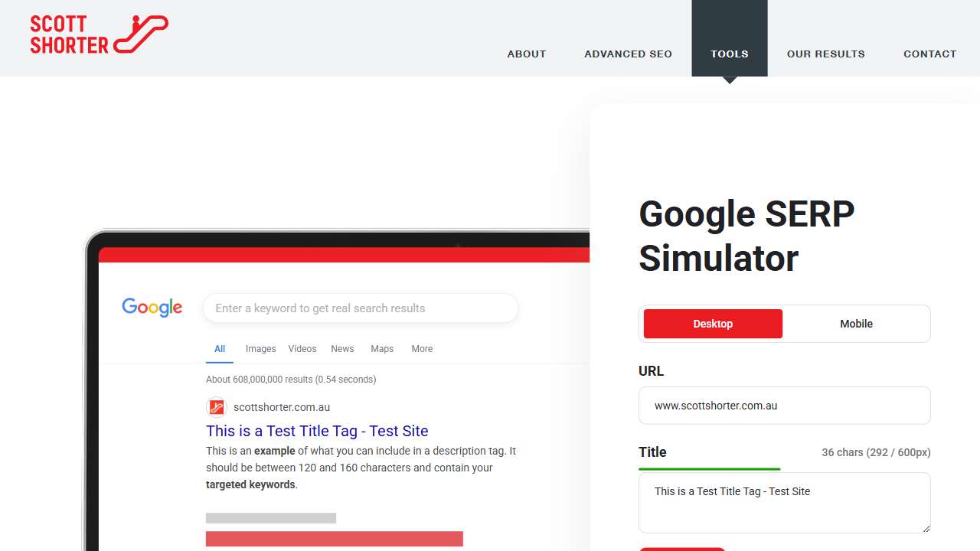Click the Google logo in the preview
This screenshot has height=551, width=980.
(152, 308)
